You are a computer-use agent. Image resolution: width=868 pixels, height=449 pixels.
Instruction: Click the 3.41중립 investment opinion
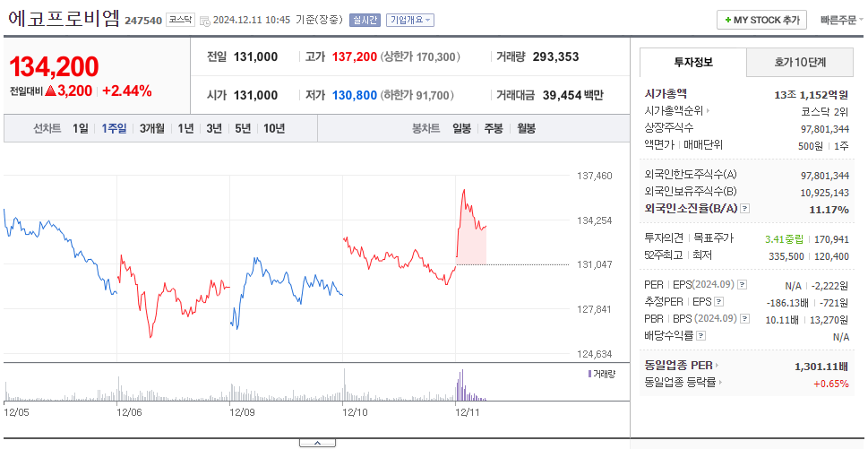(784, 239)
